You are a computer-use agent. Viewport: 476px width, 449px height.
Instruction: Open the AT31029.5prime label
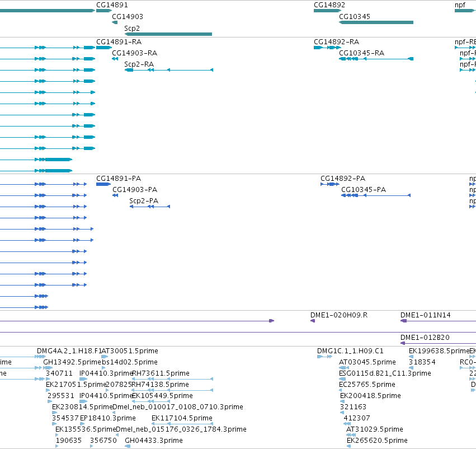375,429
